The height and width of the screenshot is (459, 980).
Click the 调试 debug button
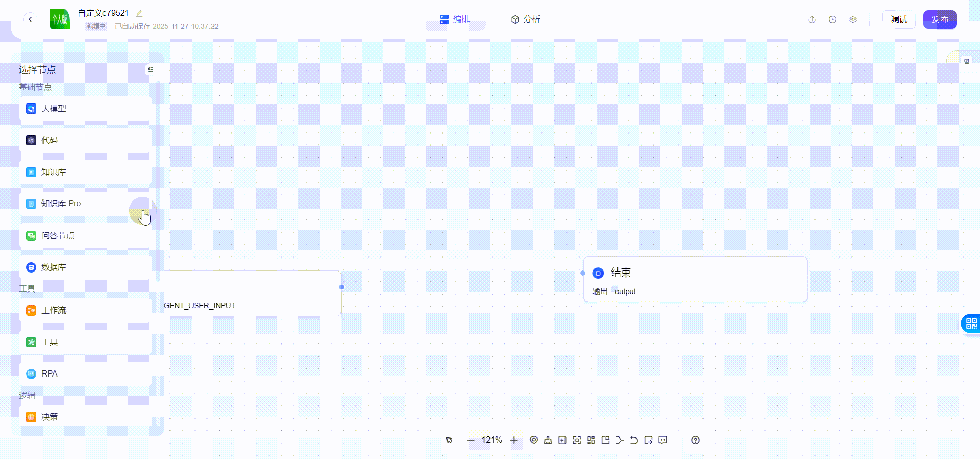click(x=899, y=19)
